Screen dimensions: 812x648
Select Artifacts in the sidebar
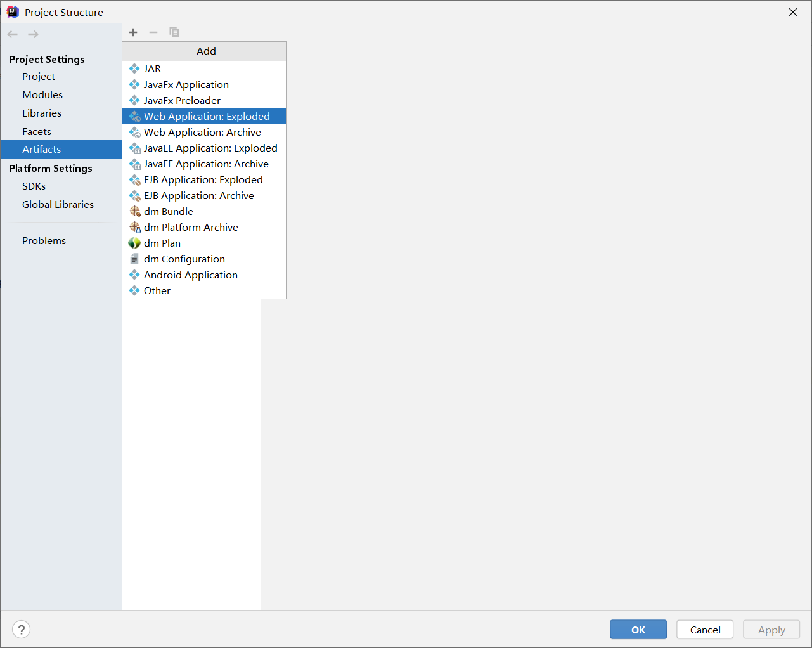tap(61, 149)
